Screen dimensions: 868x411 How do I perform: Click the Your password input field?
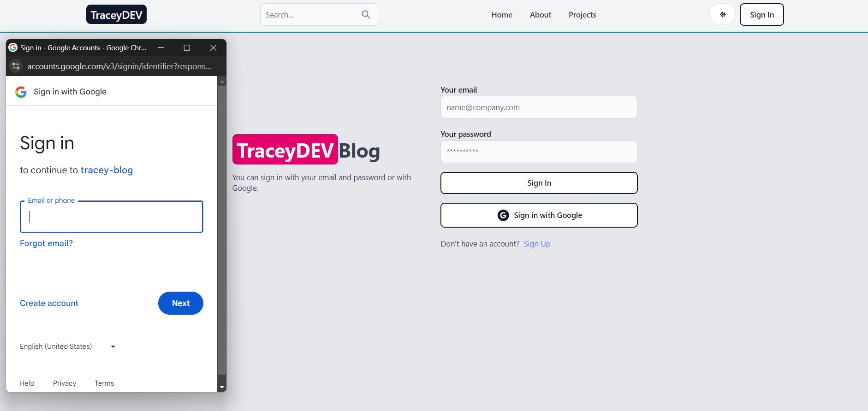coord(539,152)
